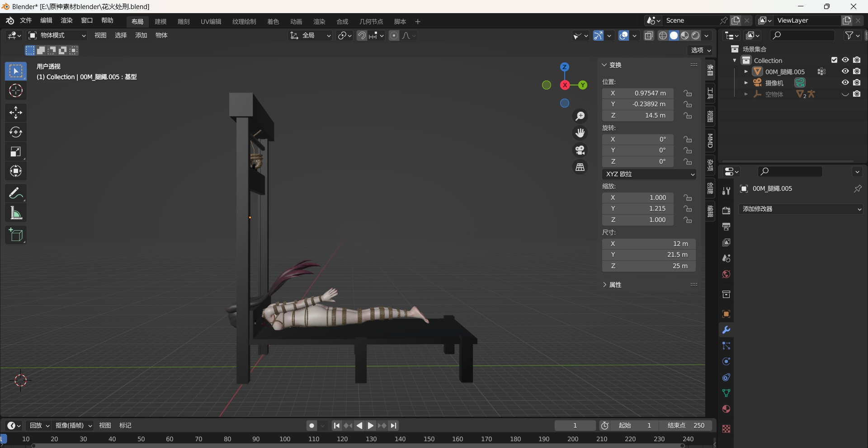Click the 结束点 250 end frame field
868x448 pixels.
tap(686, 426)
